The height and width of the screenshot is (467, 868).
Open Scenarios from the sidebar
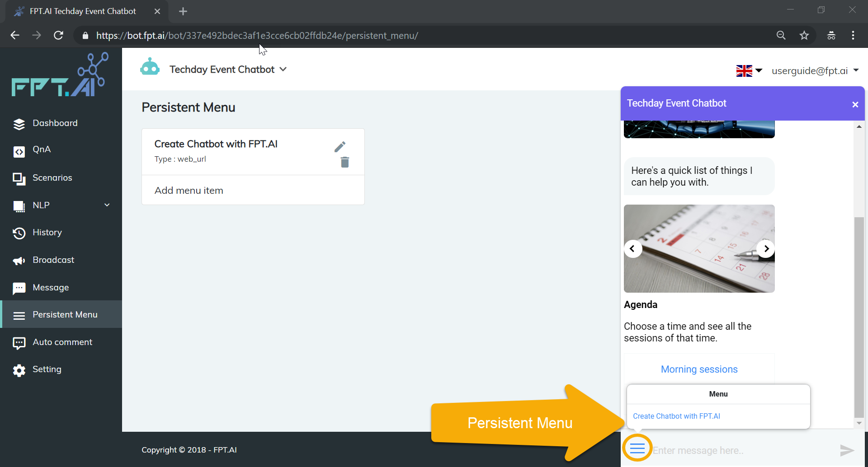tap(52, 177)
